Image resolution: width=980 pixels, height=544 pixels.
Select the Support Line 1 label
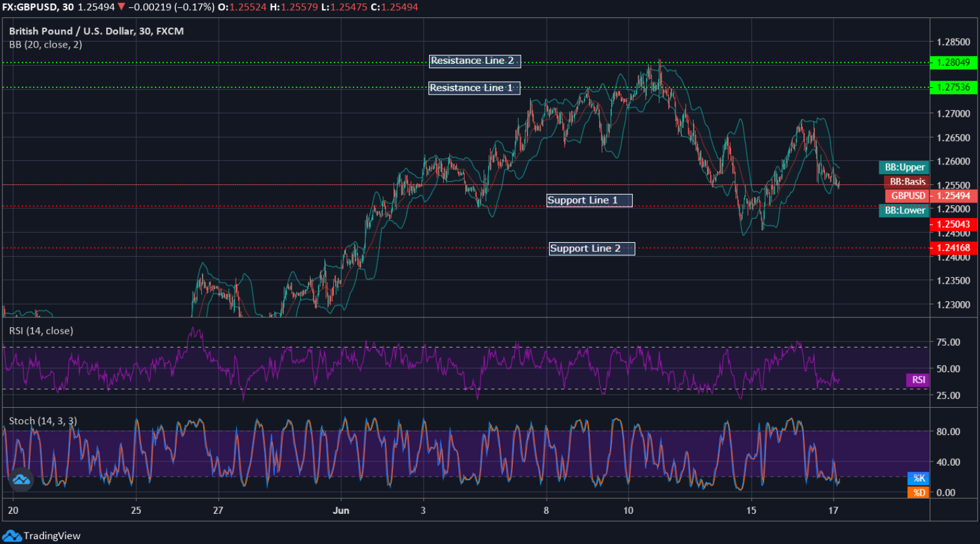click(589, 200)
